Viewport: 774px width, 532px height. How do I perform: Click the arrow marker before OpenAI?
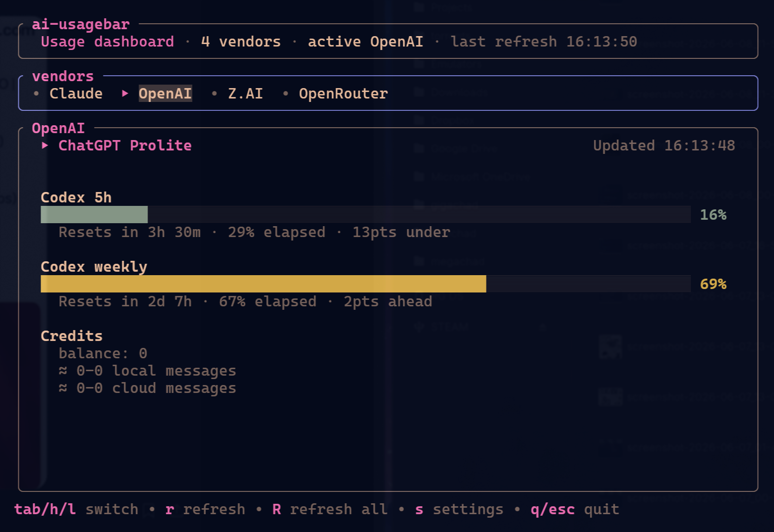(x=125, y=93)
